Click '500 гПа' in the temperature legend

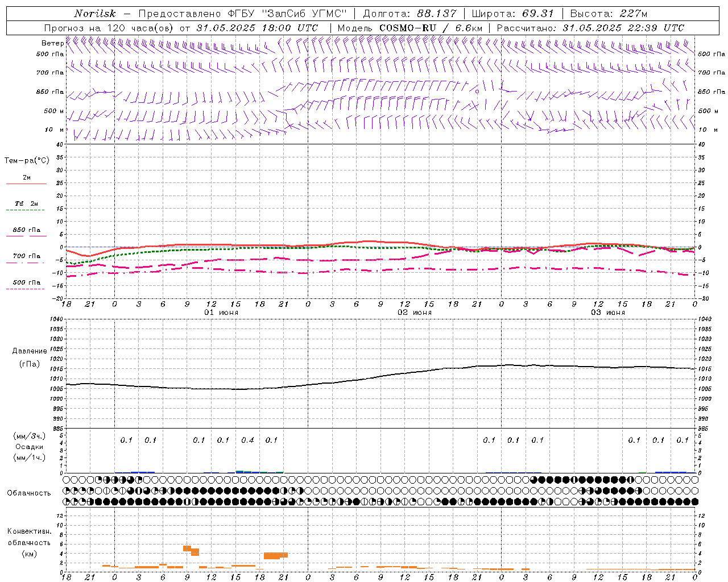(27, 282)
